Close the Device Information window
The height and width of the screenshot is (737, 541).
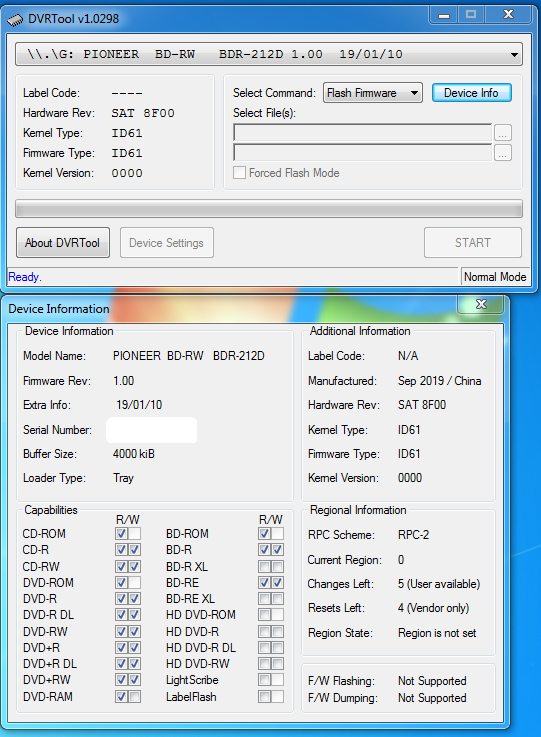(x=481, y=305)
